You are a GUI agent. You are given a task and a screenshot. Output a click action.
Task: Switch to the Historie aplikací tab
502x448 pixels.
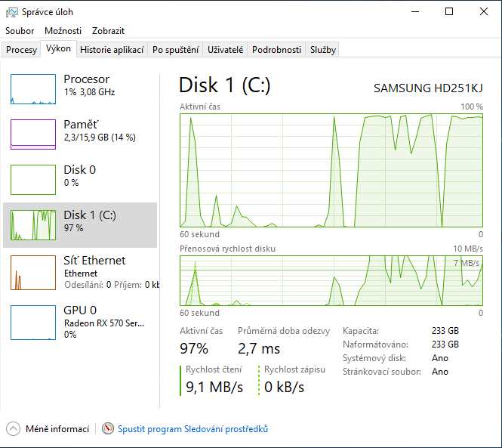[112, 50]
